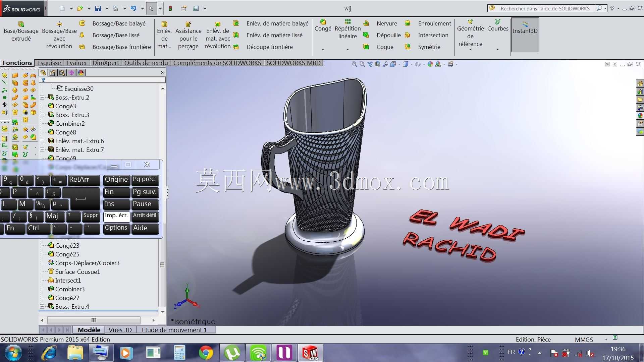Open Google Chrome from taskbar
The width and height of the screenshot is (644, 362).
pyautogui.click(x=206, y=353)
